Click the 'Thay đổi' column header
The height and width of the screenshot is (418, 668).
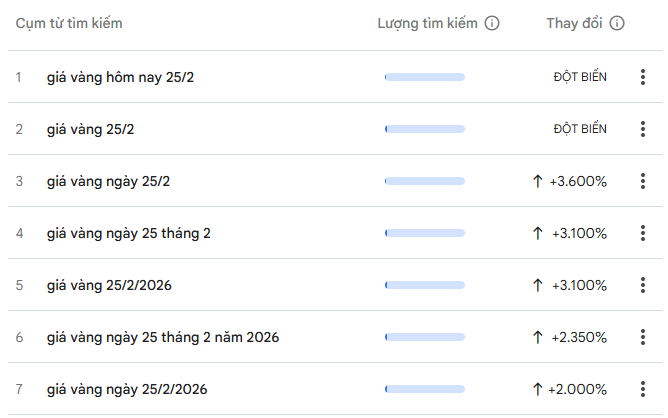click(x=574, y=23)
